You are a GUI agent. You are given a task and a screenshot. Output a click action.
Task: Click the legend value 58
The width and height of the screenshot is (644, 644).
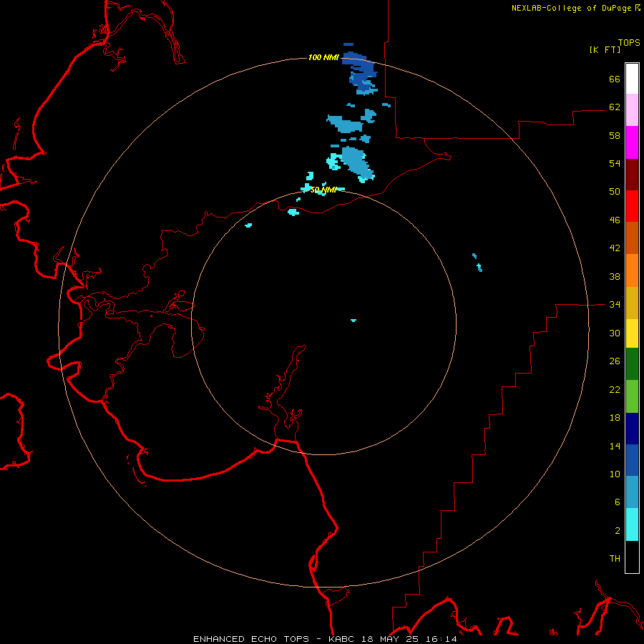pyautogui.click(x=615, y=135)
